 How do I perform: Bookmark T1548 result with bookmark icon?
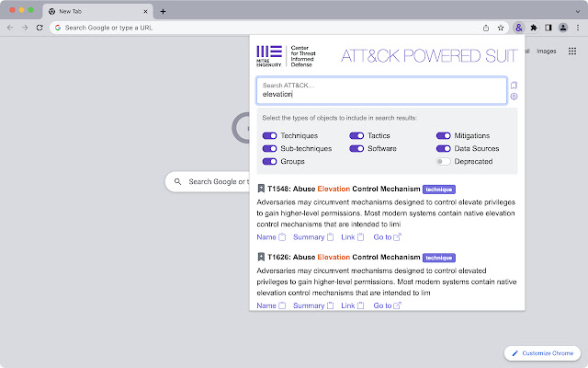point(261,189)
